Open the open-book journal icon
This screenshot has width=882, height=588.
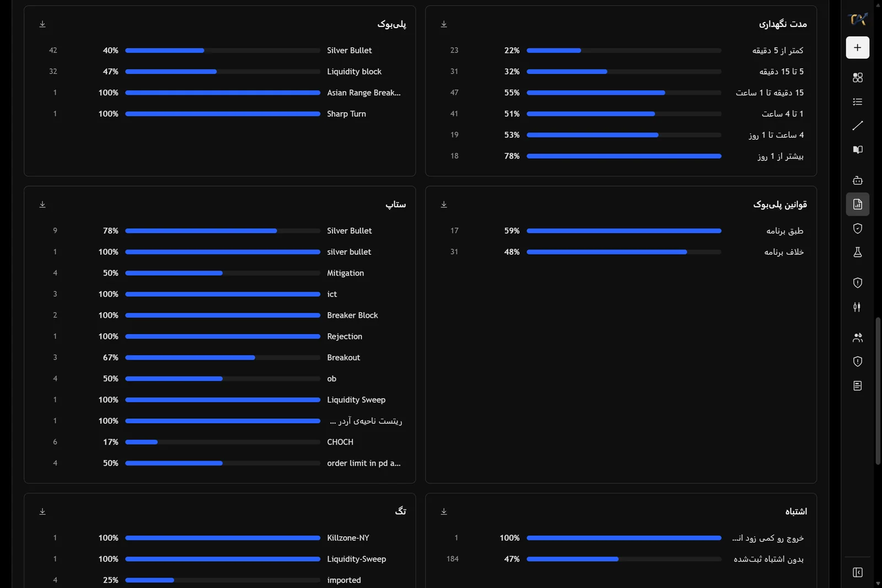point(857,150)
